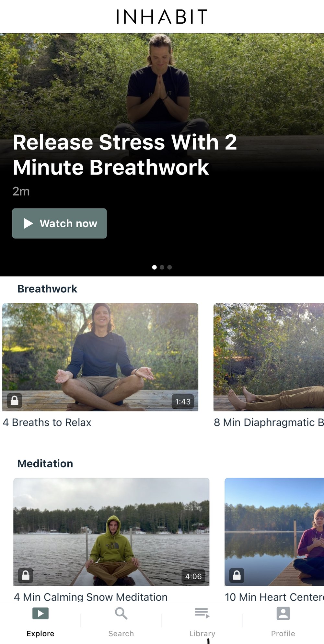This screenshot has width=324, height=644.
Task: Click the play triangle in Watch now
Action: (29, 223)
